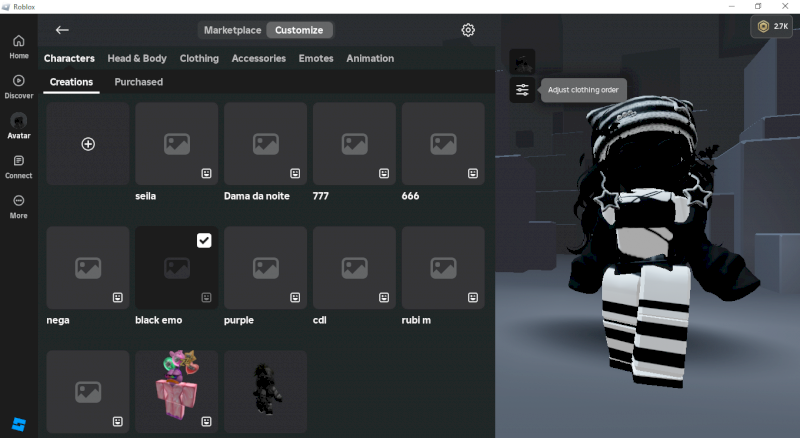Restore the Roblox window
Image resolution: width=800 pixels, height=438 pixels.
(x=758, y=6)
